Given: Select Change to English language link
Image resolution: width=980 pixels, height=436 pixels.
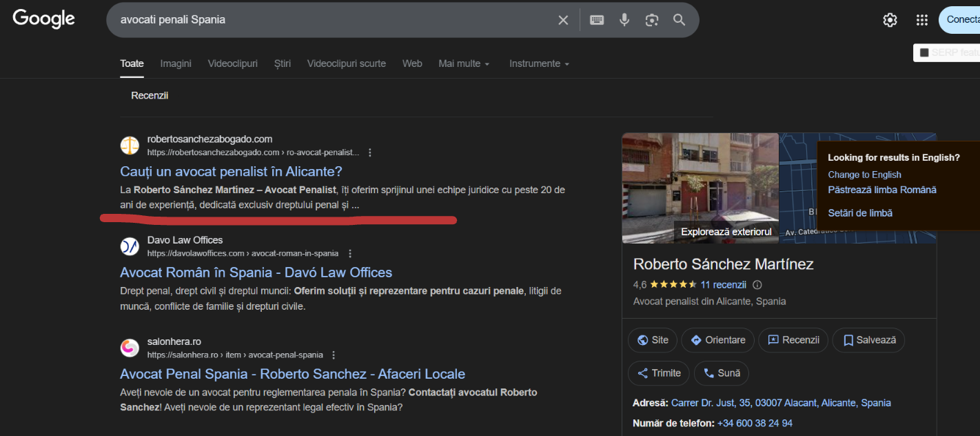Looking at the screenshot, I should 864,175.
